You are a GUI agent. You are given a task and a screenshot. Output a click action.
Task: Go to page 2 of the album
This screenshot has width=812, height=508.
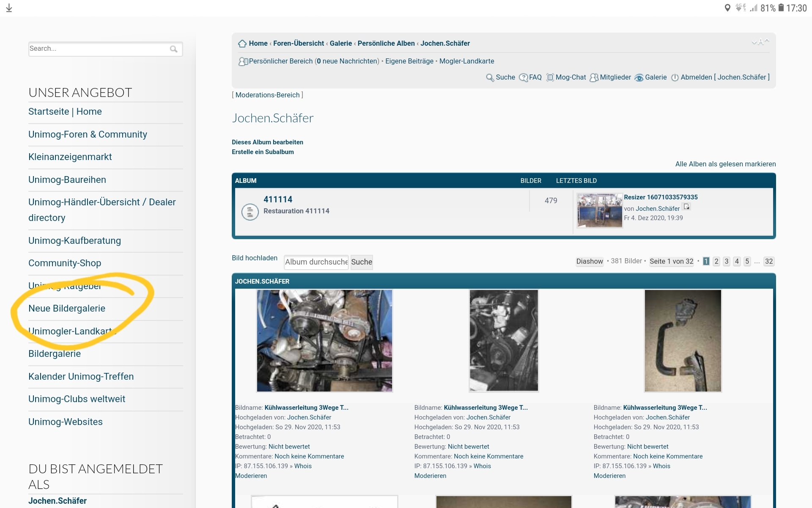click(716, 262)
